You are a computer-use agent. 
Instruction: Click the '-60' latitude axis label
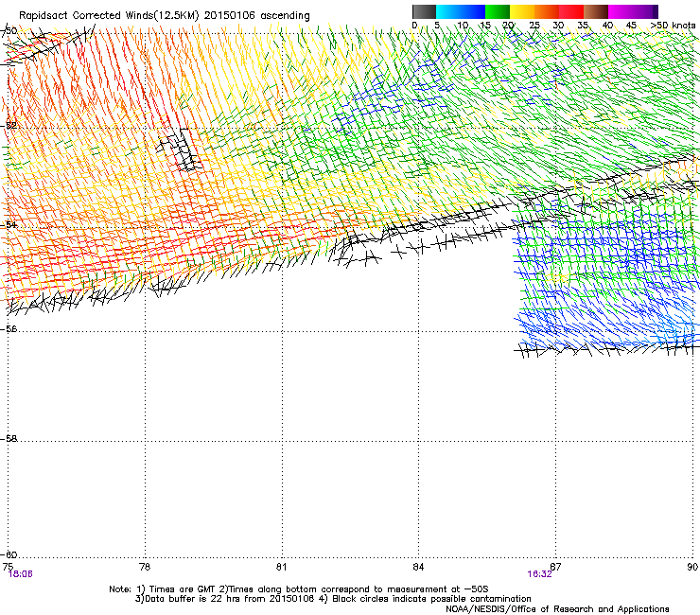(x=9, y=554)
